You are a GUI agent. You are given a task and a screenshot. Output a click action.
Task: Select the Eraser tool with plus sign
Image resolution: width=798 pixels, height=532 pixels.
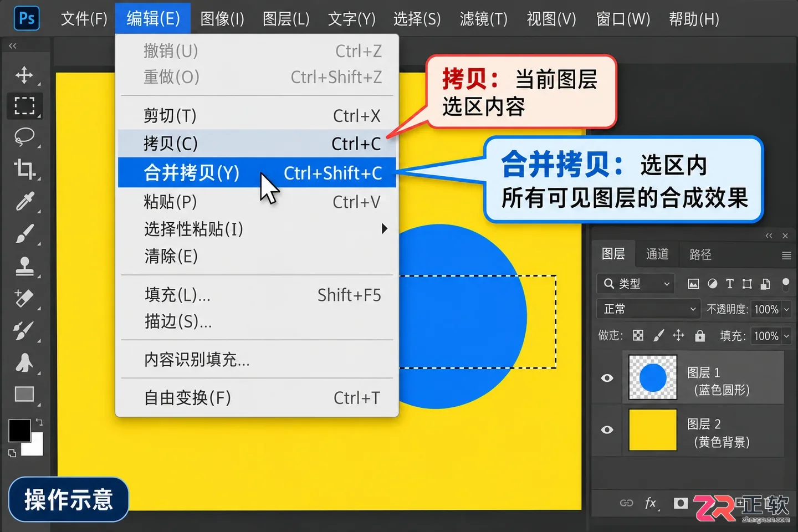[x=24, y=298]
